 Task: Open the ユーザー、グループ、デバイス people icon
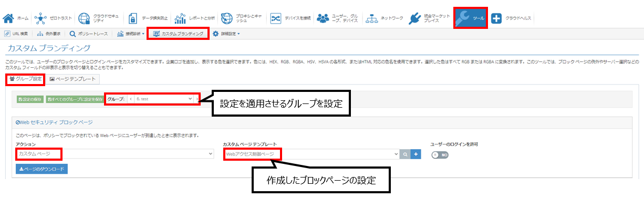[324, 18]
